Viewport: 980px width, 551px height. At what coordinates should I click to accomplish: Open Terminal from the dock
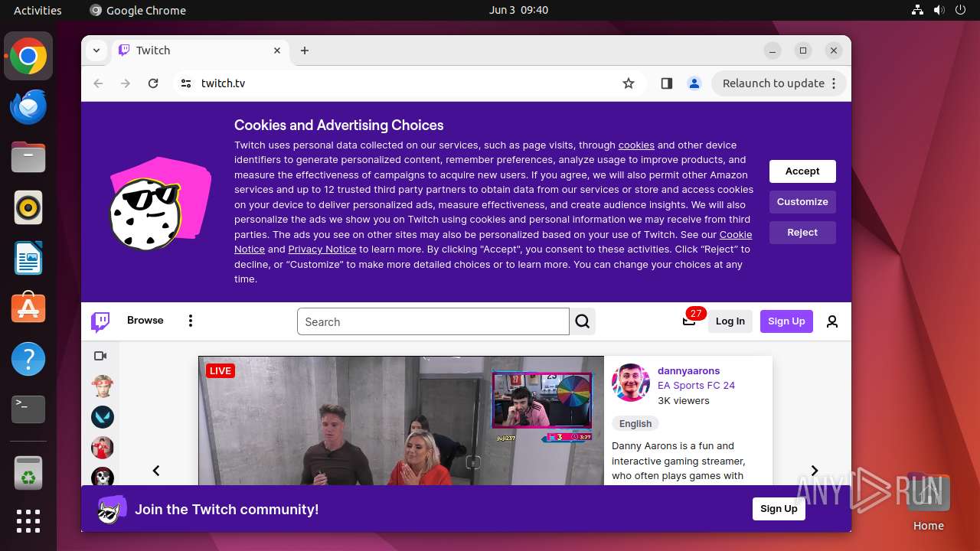click(28, 409)
